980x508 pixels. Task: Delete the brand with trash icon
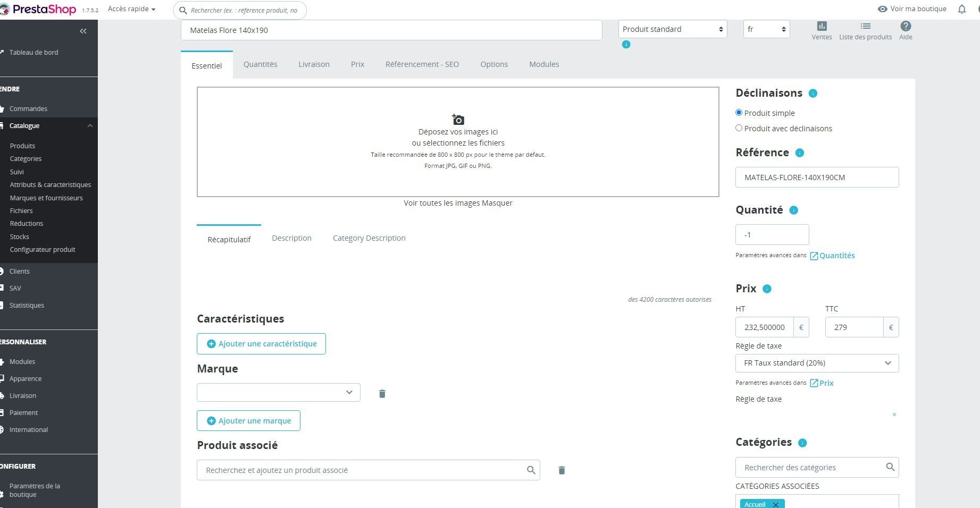[x=382, y=394]
